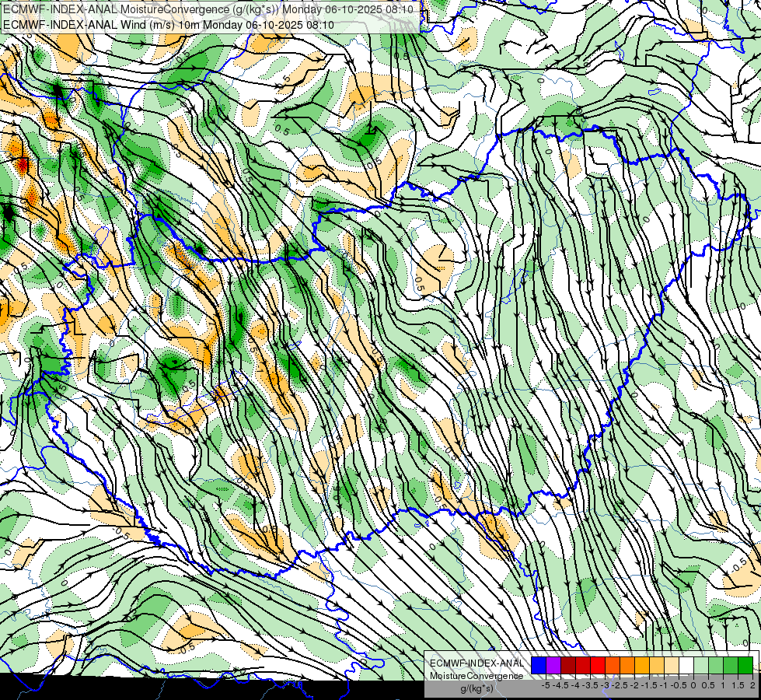Click the darkest green swatch ending at 2
The width and height of the screenshot is (761, 700).
click(x=745, y=666)
